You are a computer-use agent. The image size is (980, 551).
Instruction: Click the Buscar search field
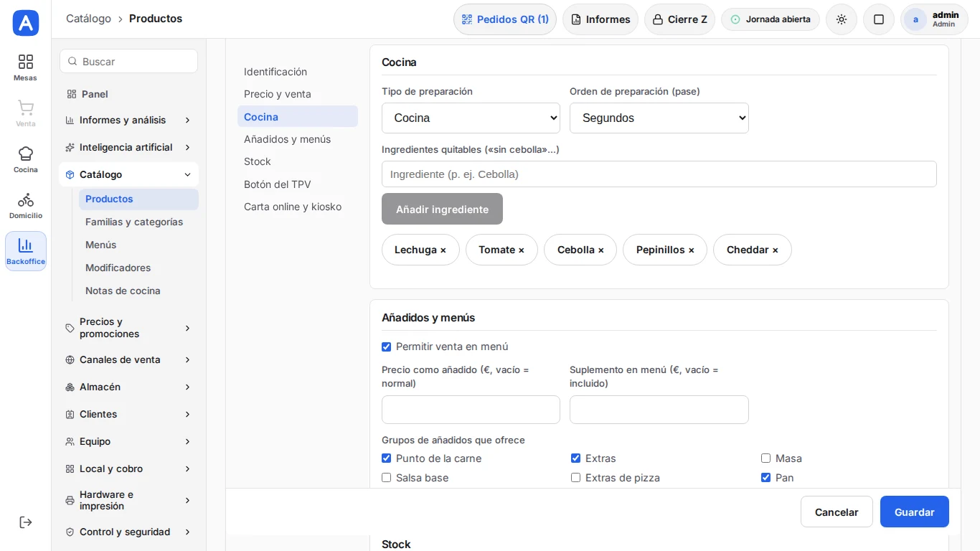tap(128, 61)
